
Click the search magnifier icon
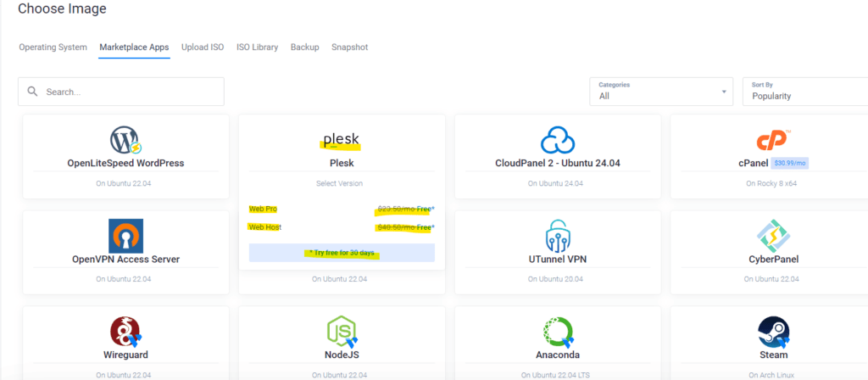coord(33,92)
